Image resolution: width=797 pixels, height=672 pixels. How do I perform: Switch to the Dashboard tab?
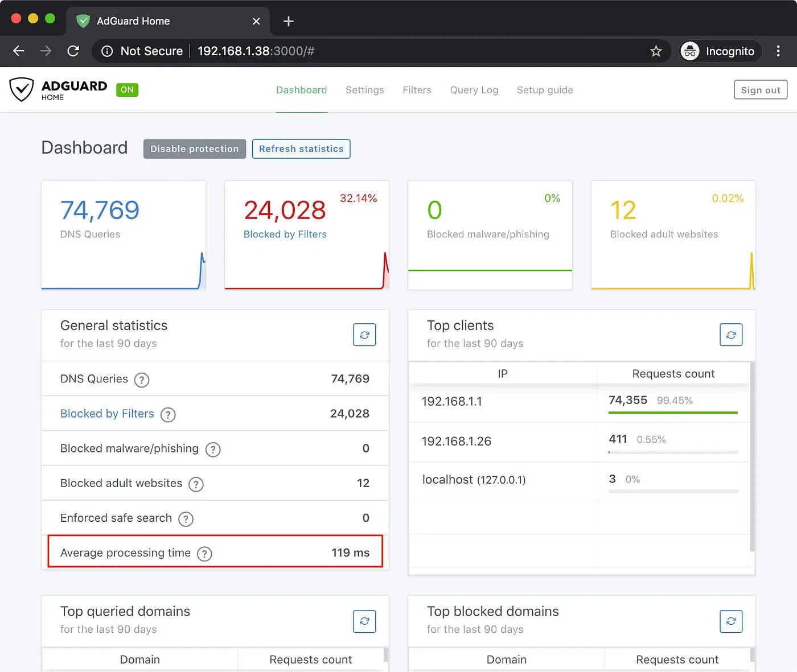pyautogui.click(x=302, y=90)
